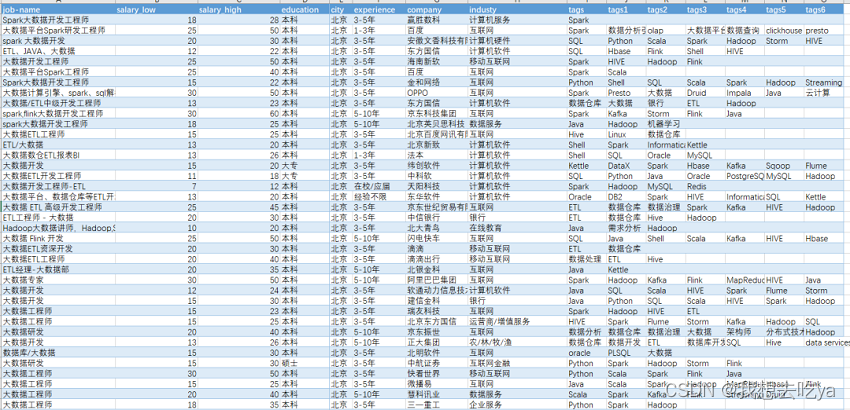The width and height of the screenshot is (850, 410).
Task: Click the tag cell Linux
Action: (x=626, y=134)
